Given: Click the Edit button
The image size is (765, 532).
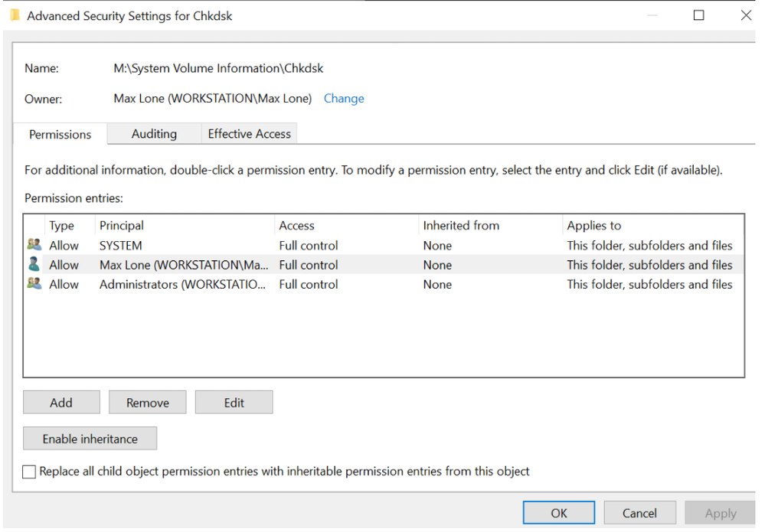Looking at the screenshot, I should [x=234, y=403].
